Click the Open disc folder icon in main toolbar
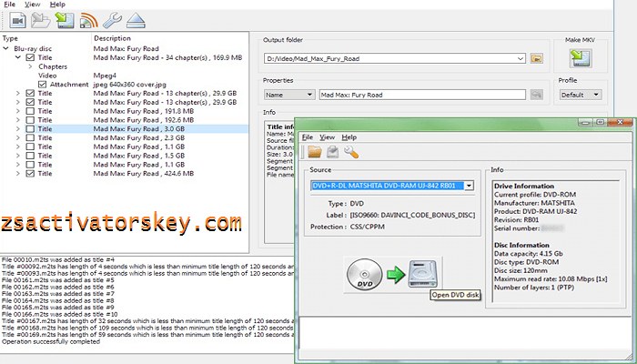 click(x=41, y=20)
